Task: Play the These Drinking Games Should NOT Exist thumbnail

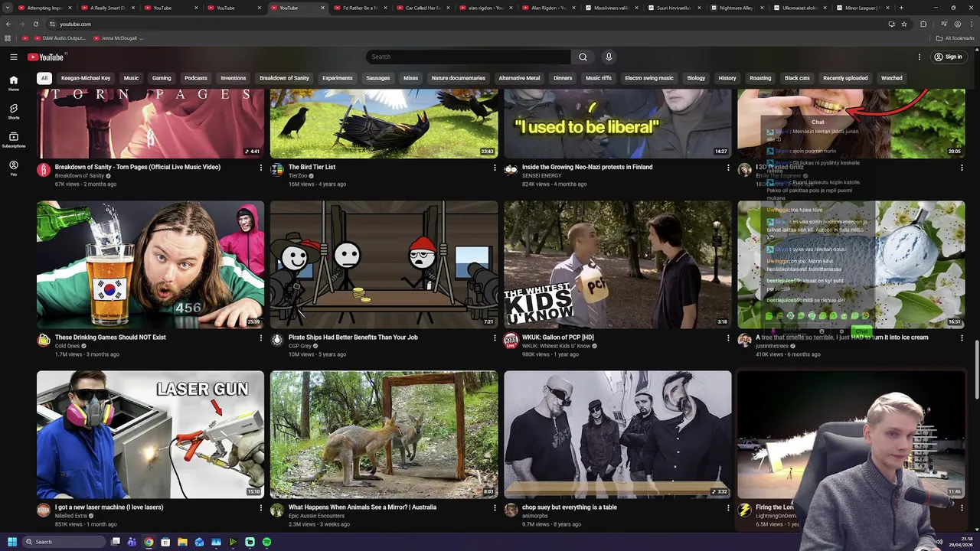Action: 150,265
